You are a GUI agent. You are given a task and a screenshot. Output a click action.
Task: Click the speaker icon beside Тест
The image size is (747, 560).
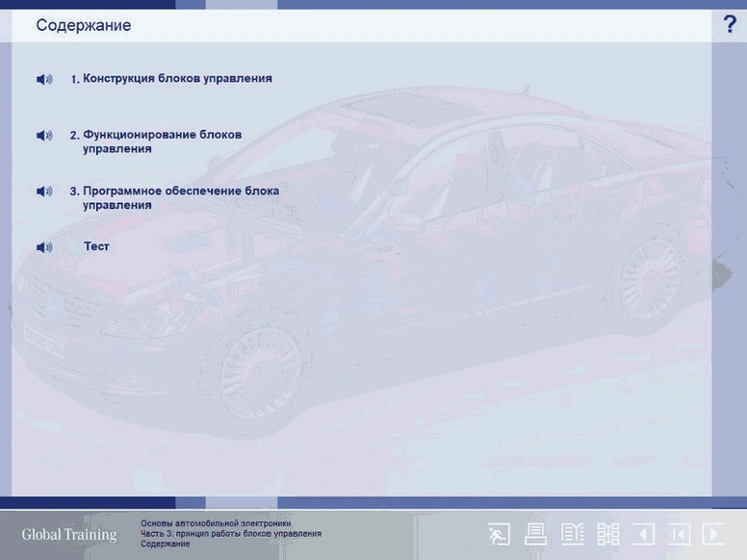(44, 247)
